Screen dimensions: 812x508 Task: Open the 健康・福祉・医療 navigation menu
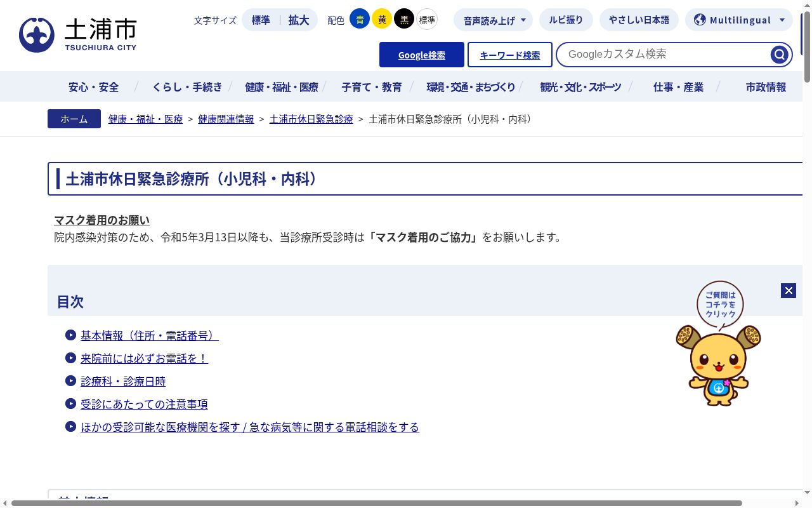(x=282, y=87)
